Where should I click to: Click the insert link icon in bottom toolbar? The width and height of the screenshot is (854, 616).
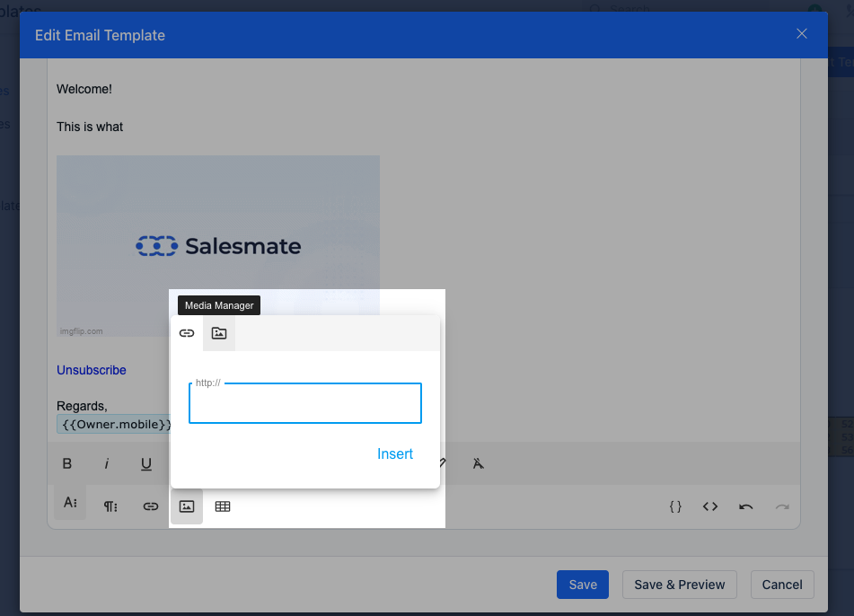150,506
